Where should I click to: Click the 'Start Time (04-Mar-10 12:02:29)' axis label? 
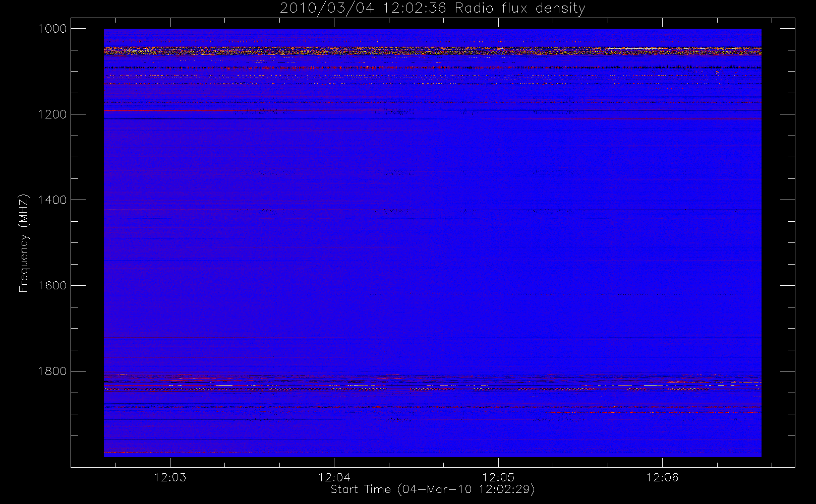click(432, 489)
